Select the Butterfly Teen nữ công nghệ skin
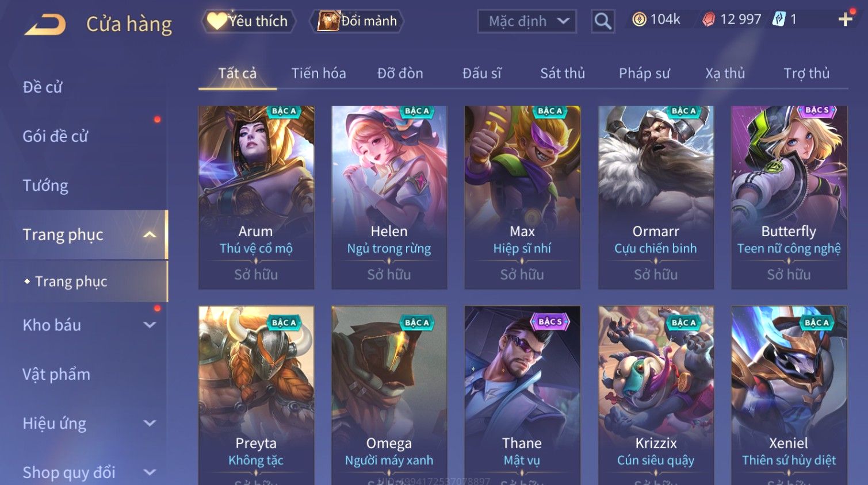 789,197
